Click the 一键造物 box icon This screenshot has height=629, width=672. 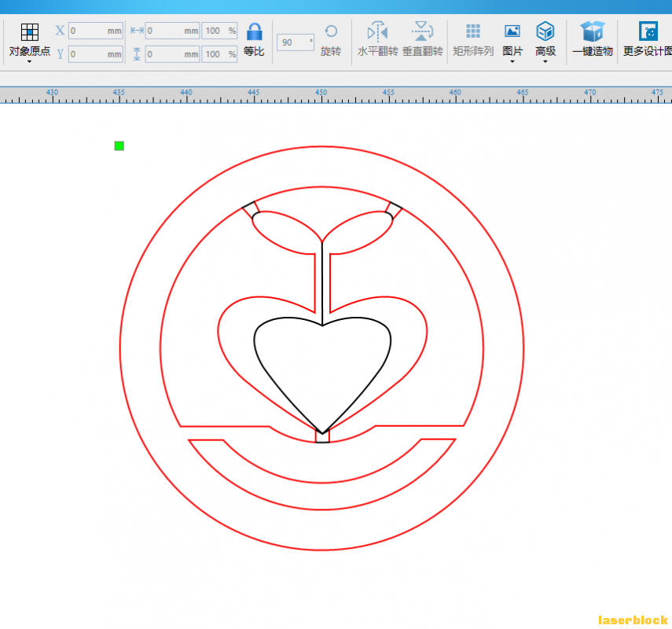click(x=593, y=31)
